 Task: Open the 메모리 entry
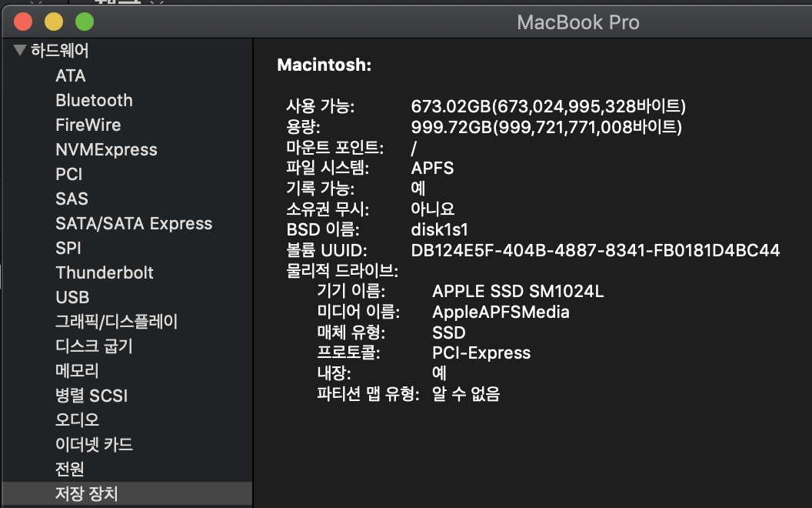click(77, 371)
